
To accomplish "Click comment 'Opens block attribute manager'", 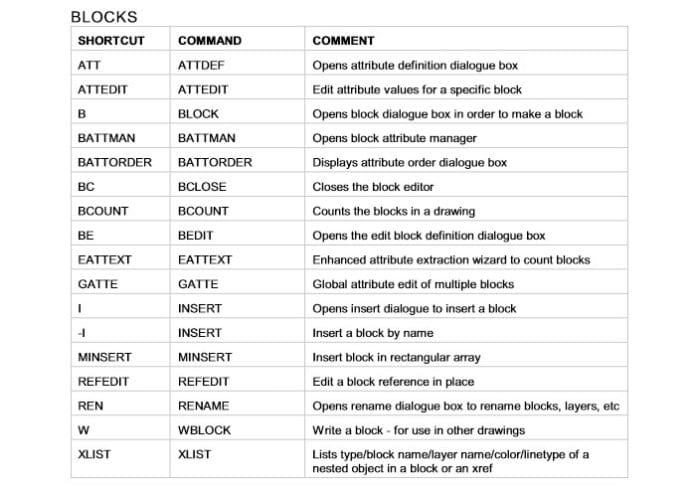I will pos(394,138).
